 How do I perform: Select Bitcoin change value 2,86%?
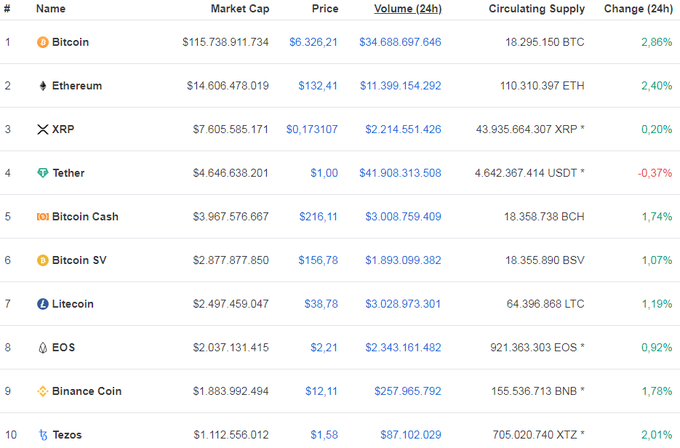click(657, 42)
